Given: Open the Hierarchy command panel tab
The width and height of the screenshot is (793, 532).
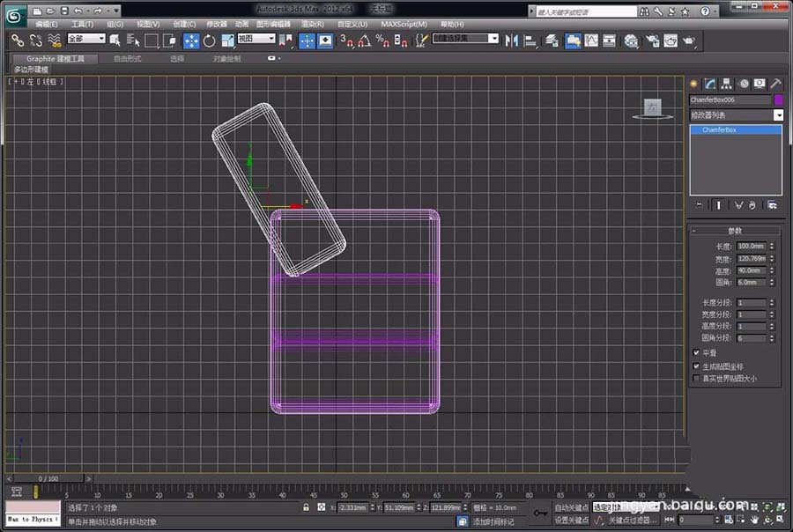Looking at the screenshot, I should [x=726, y=84].
